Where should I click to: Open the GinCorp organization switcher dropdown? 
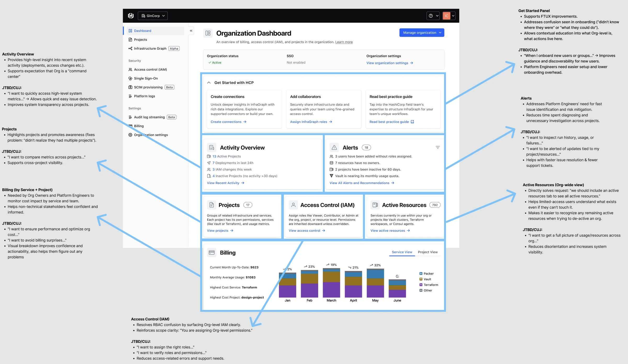click(153, 16)
